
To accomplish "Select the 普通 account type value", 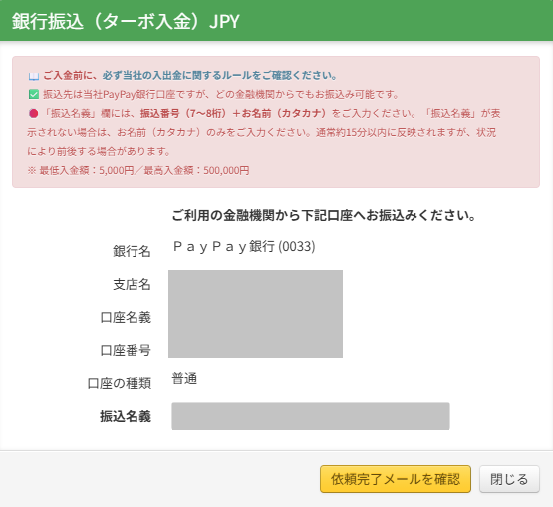I will point(184,379).
